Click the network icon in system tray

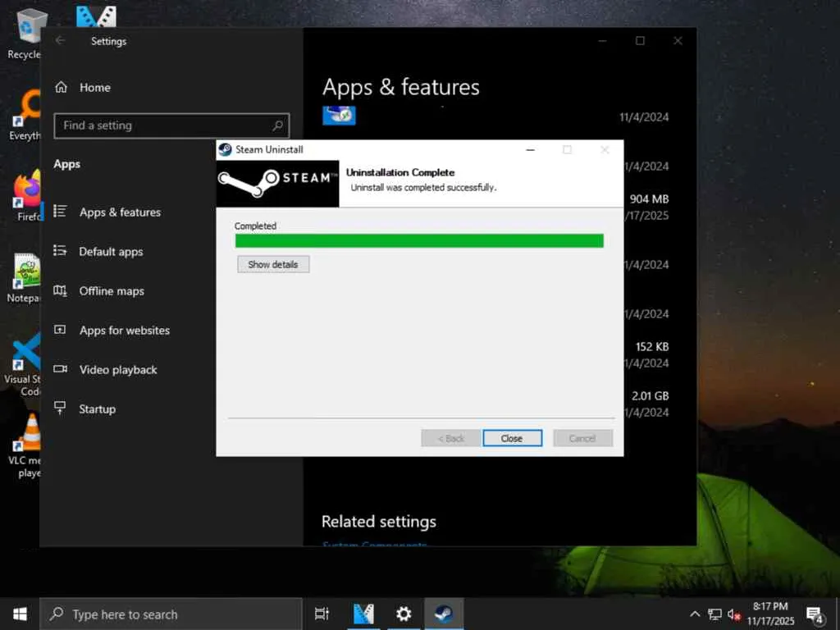pyautogui.click(x=714, y=614)
